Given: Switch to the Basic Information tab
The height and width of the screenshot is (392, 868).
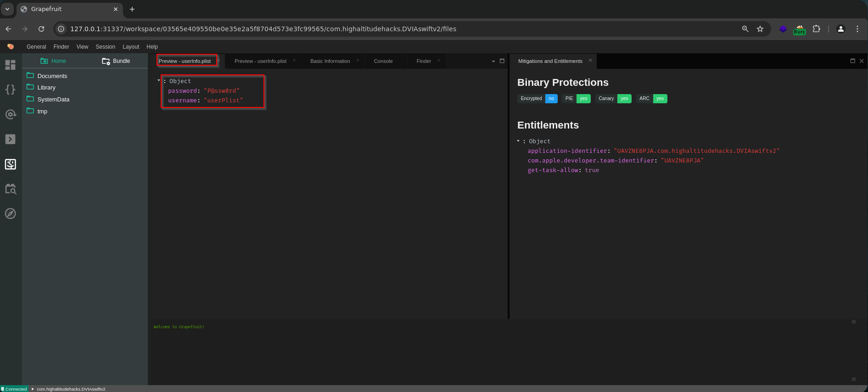Looking at the screenshot, I should [x=330, y=61].
